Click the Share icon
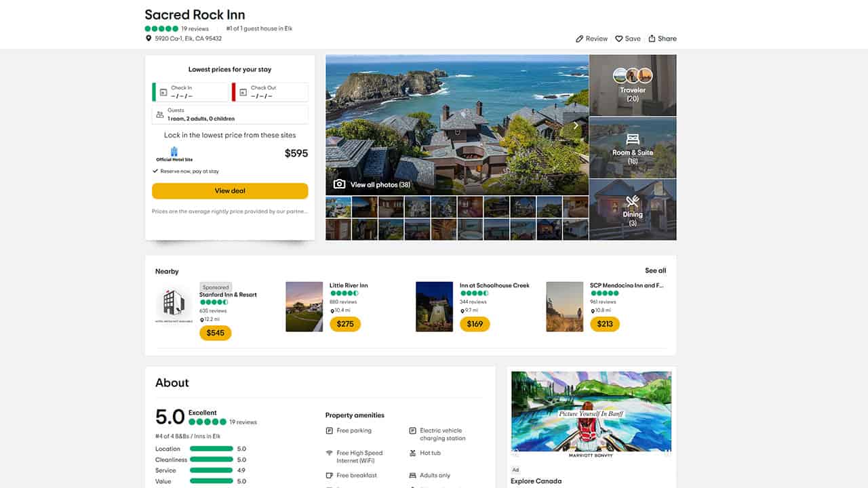The height and width of the screenshot is (488, 868). pos(652,39)
